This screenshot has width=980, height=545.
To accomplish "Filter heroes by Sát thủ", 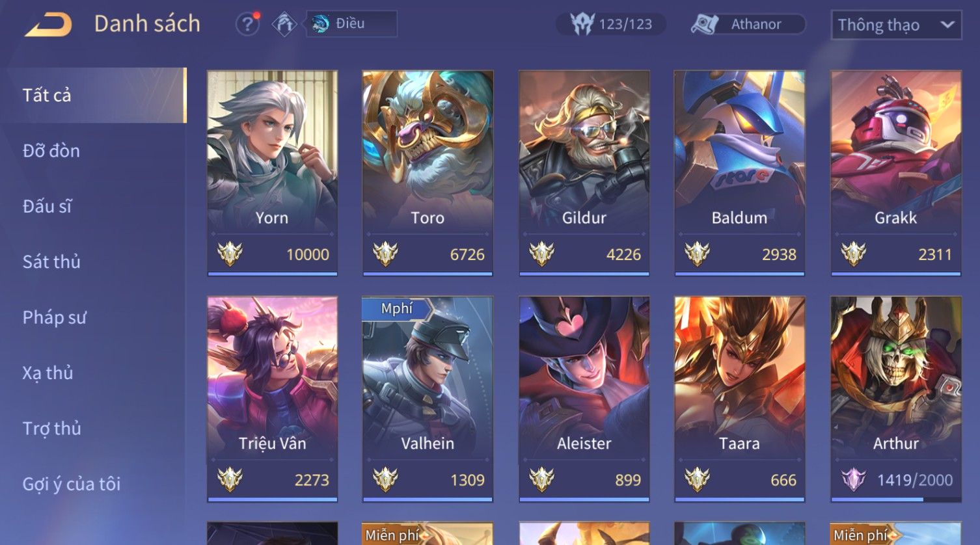I will tap(93, 261).
